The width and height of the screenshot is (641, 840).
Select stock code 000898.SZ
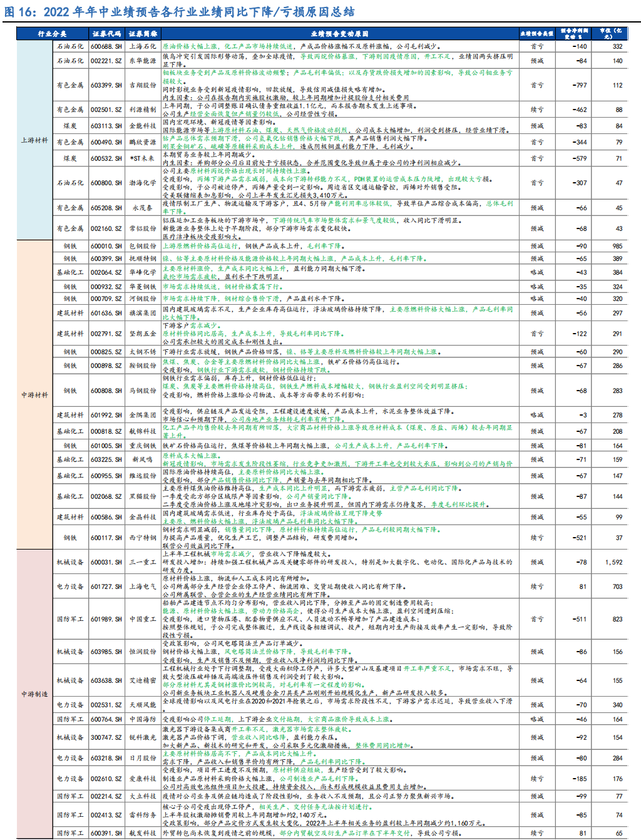(106, 366)
